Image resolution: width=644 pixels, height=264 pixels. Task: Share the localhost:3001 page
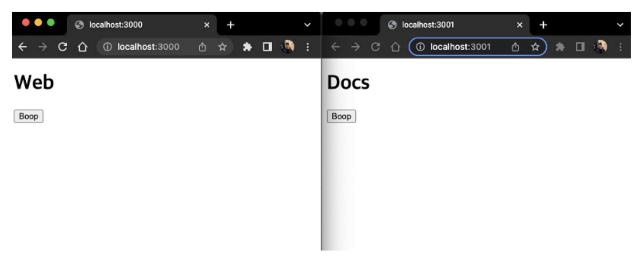click(x=515, y=47)
